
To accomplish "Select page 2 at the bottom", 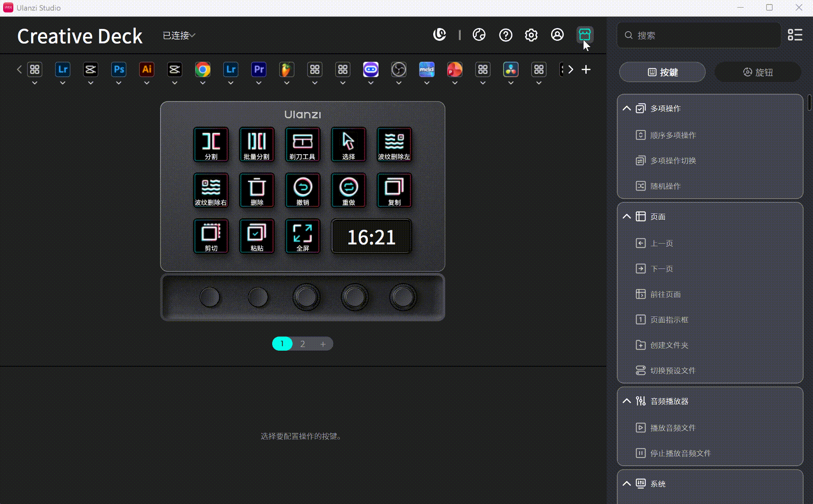I will click(x=302, y=344).
